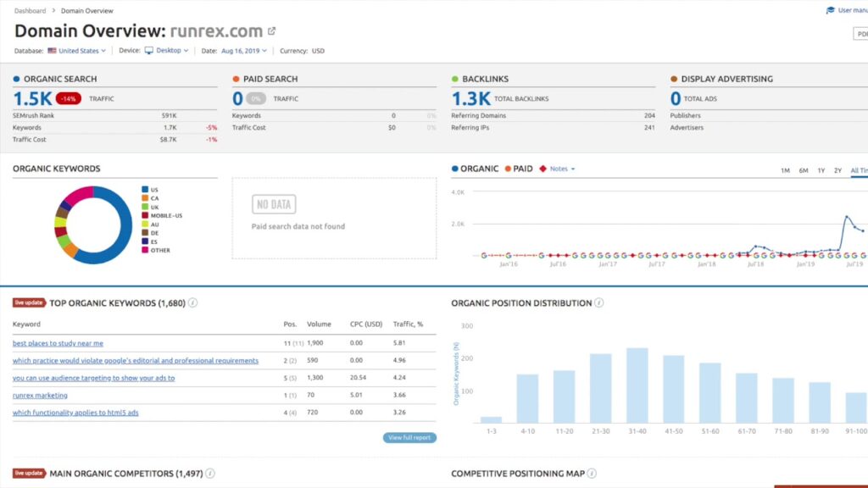Open external link icon next to runrex.com
The width and height of the screenshot is (868, 488).
(x=272, y=31)
